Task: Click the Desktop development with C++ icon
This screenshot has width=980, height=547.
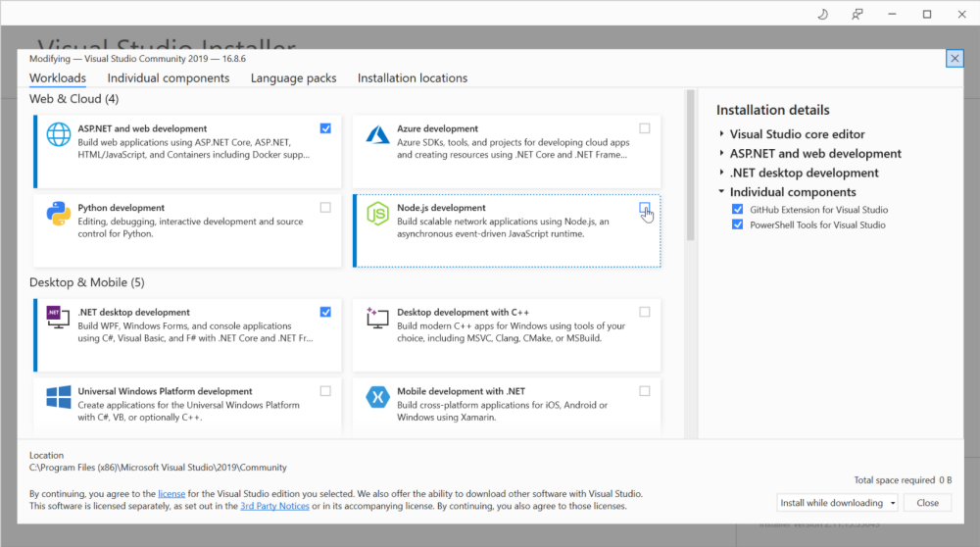Action: pos(377,318)
